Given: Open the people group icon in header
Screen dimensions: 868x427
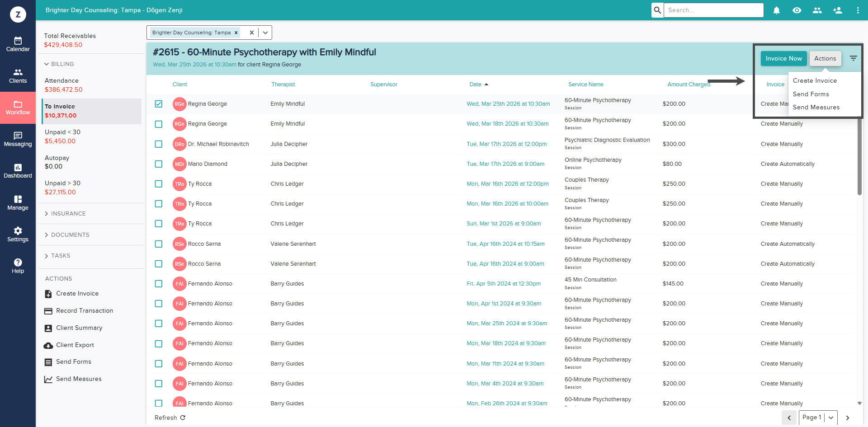Looking at the screenshot, I should click(x=817, y=10).
